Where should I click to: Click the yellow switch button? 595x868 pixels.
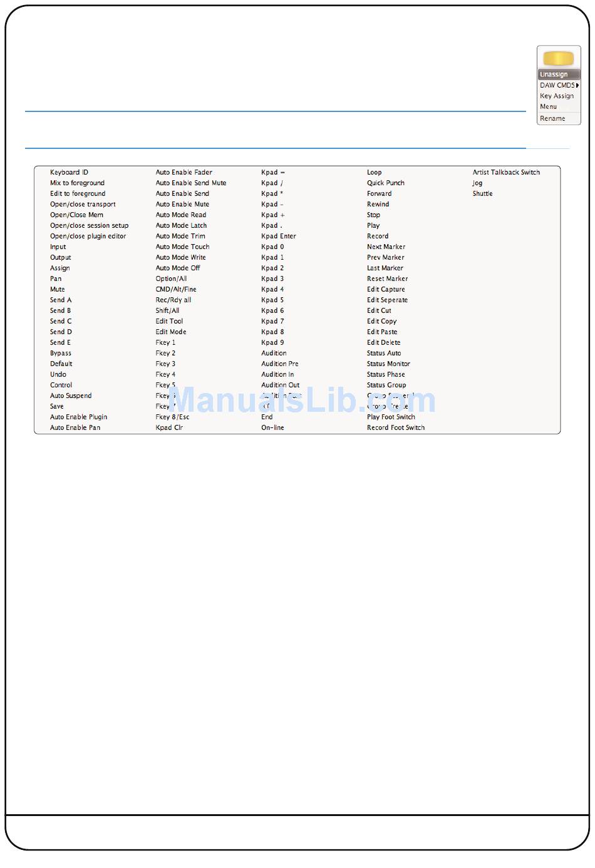tap(558, 58)
